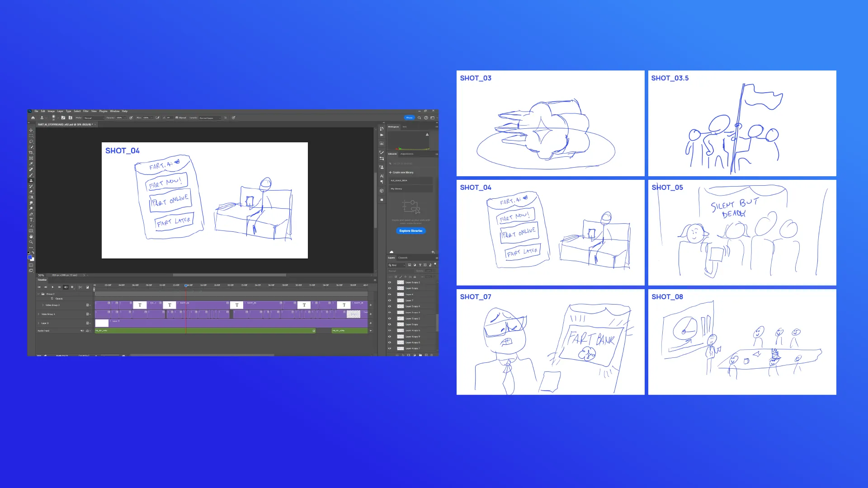Hide Layer 6 copy 2 with its eye toggle
This screenshot has width=868, height=488.
[390, 282]
